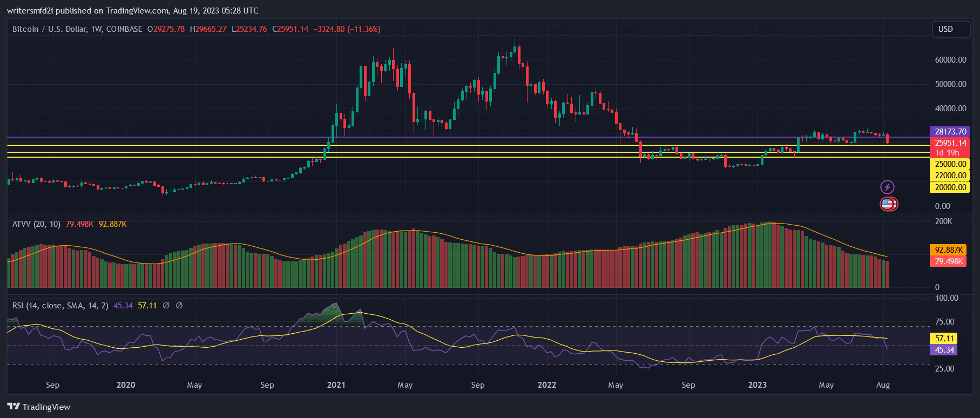
Task: Click the red 79.498K label on volume scale
Action: click(x=948, y=261)
